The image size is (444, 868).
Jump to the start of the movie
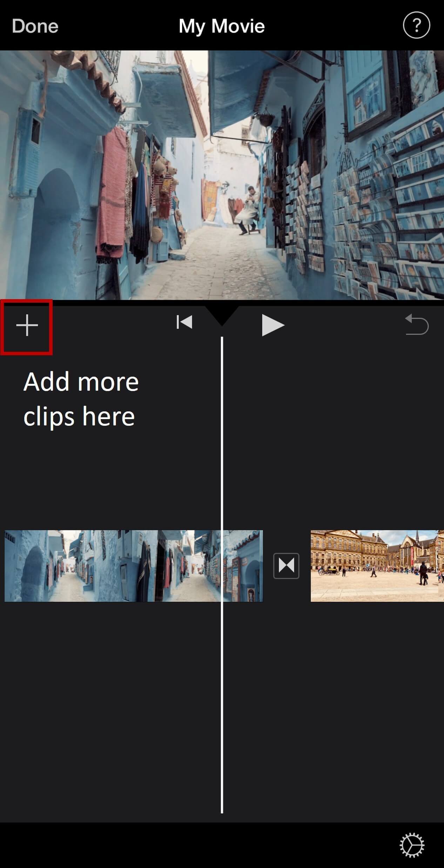click(x=184, y=322)
